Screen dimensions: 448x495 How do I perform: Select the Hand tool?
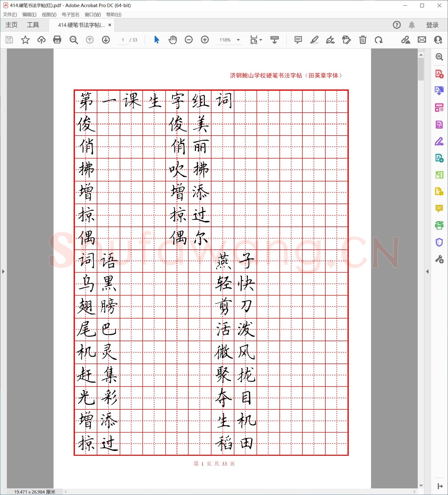coord(172,40)
